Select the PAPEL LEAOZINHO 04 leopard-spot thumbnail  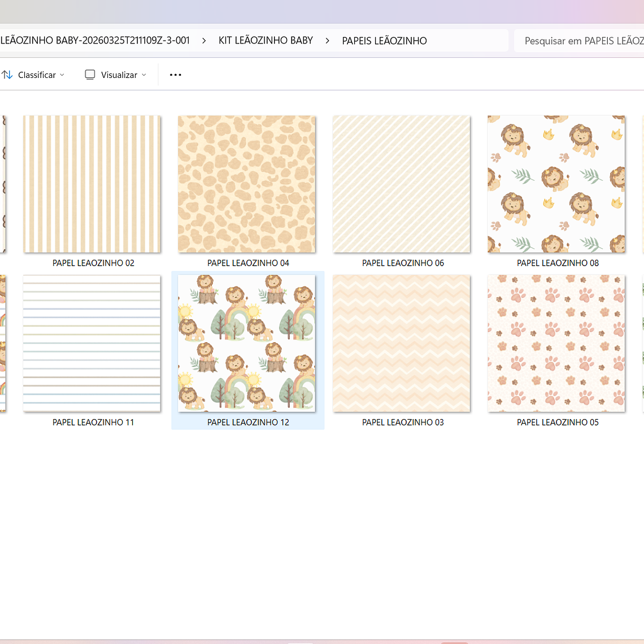coord(247,184)
